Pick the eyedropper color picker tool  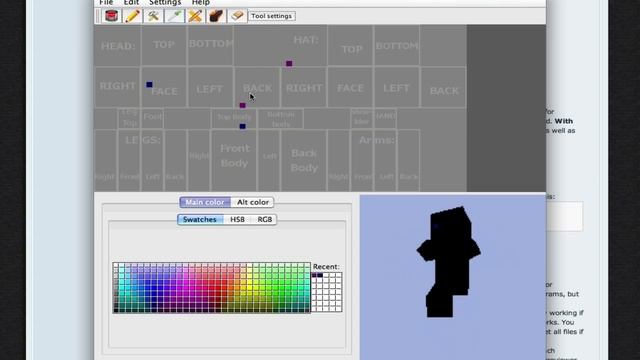pos(174,16)
